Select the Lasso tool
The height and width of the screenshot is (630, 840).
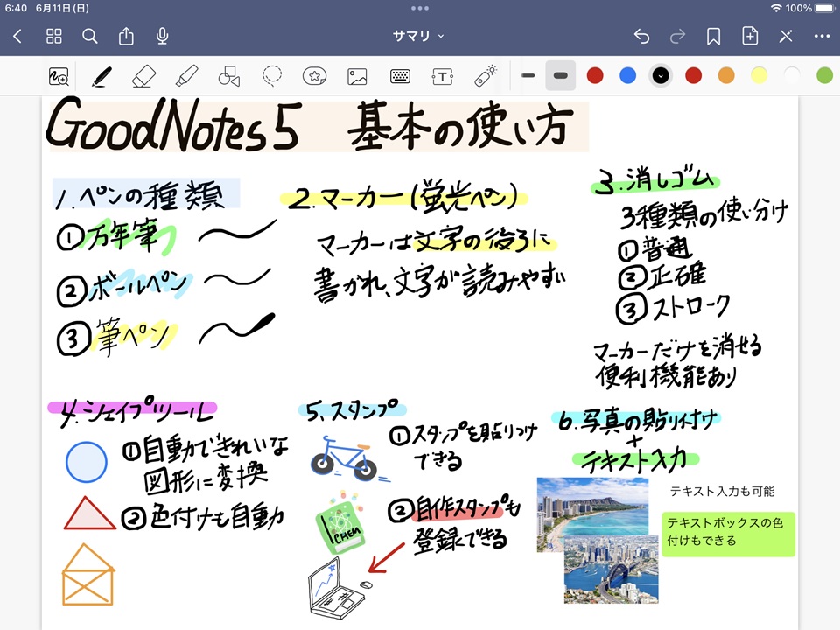point(271,76)
